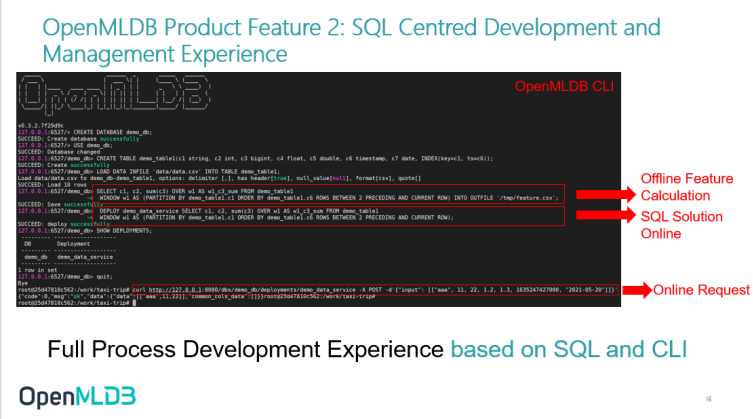Click the "CREATE TABLE demo_table1" command line
This screenshot has width=753, height=419.
[x=255, y=159]
